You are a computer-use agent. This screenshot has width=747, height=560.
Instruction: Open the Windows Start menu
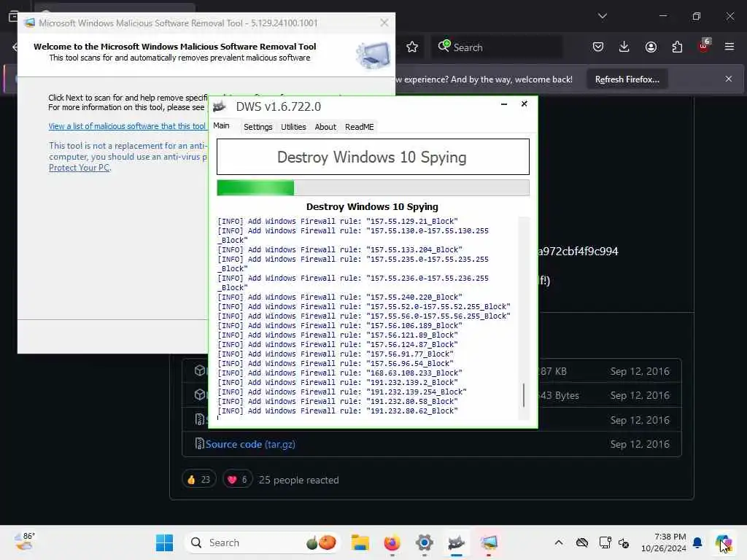164,542
